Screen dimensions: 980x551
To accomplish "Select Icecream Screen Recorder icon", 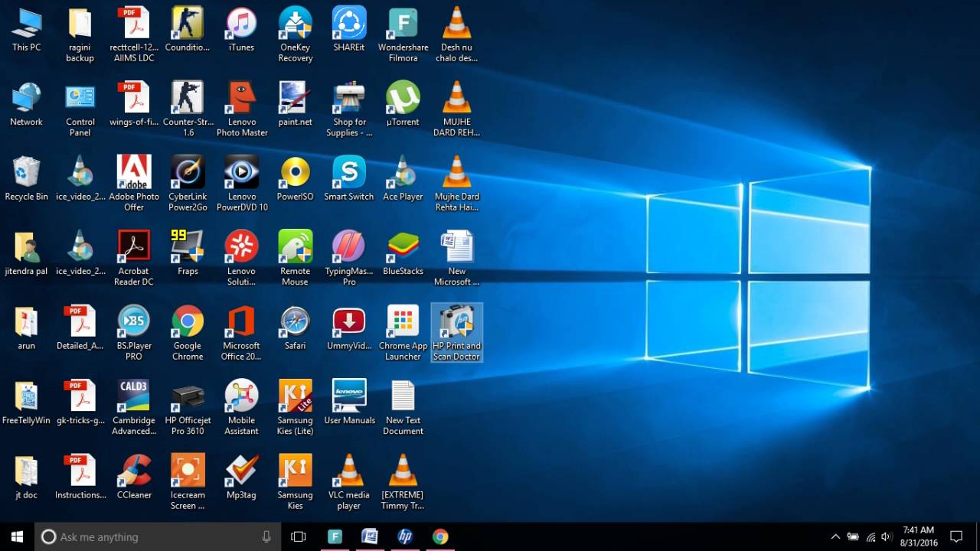I will pos(188,481).
